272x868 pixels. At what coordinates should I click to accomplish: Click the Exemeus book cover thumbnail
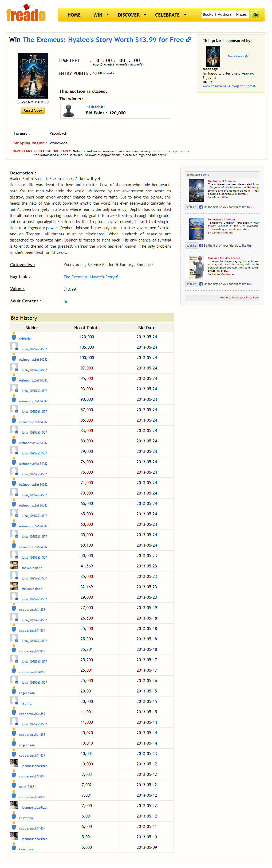(33, 76)
